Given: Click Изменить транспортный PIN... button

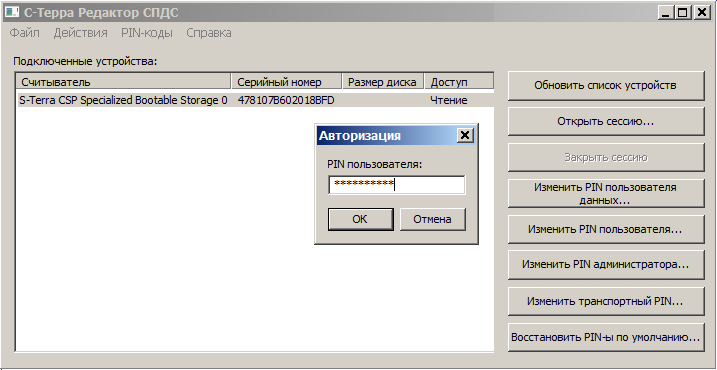Looking at the screenshot, I should 606,301.
